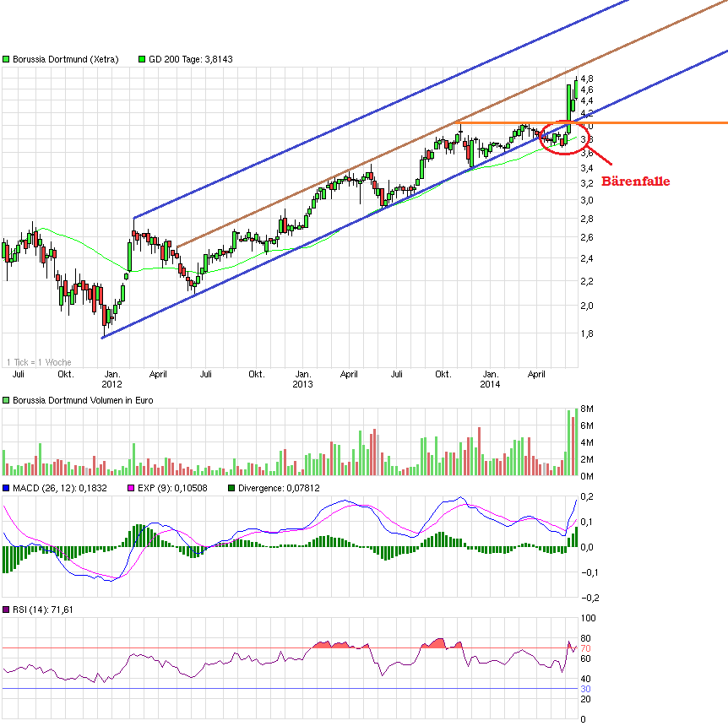
Task: Click the green Borussia Dortmund (Xetra) legend swatch
Action: pyautogui.click(x=6, y=59)
